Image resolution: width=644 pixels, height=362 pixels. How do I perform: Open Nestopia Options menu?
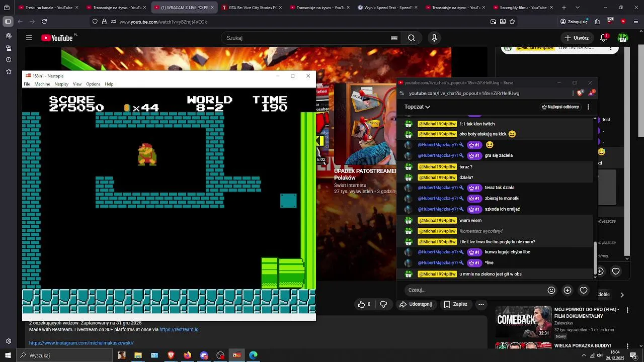pos(93,84)
